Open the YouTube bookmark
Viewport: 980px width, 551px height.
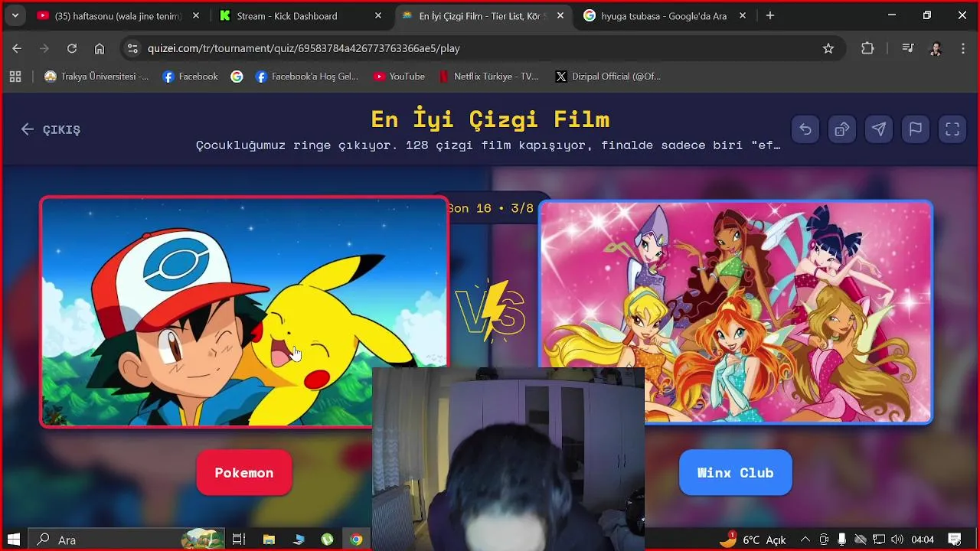pos(399,77)
